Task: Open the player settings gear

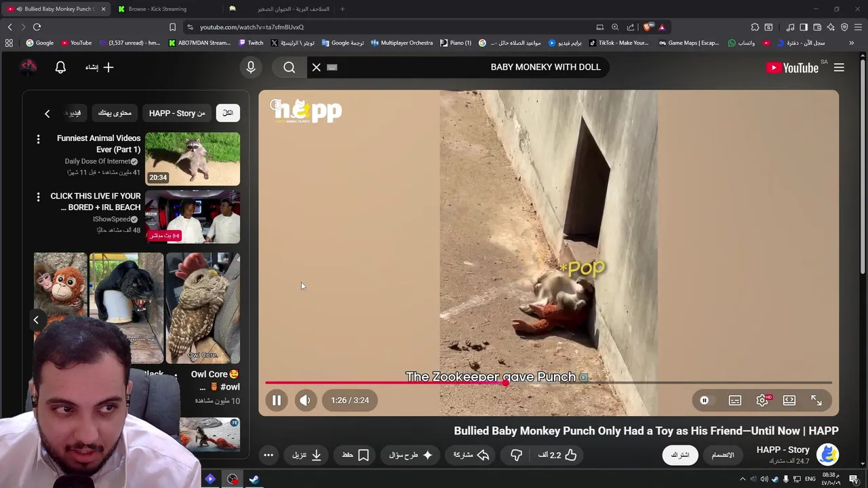Action: (762, 400)
